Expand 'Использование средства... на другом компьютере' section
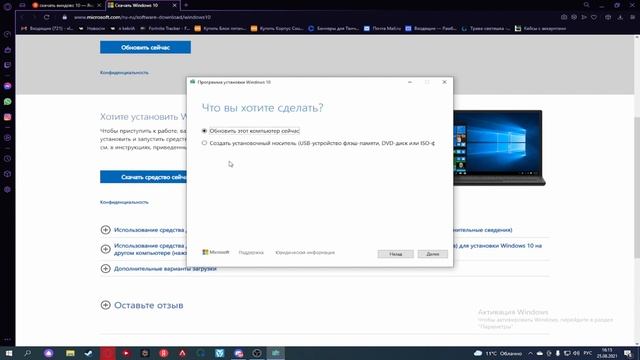 pyautogui.click(x=105, y=249)
